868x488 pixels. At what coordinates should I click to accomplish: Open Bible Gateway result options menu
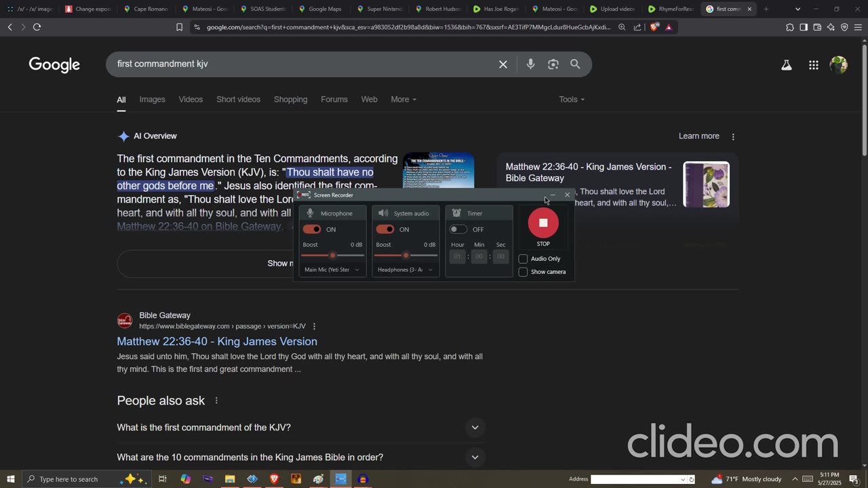pos(314,327)
